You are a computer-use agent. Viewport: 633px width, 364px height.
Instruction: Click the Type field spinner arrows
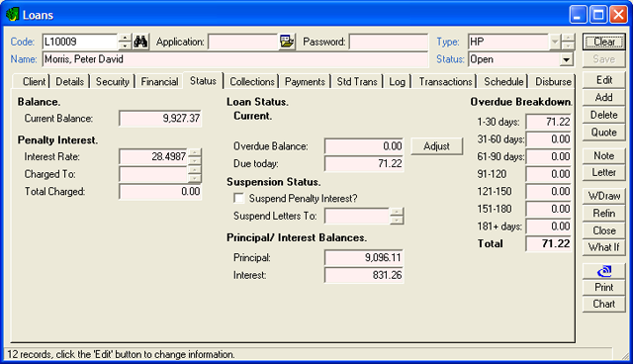tap(568, 42)
